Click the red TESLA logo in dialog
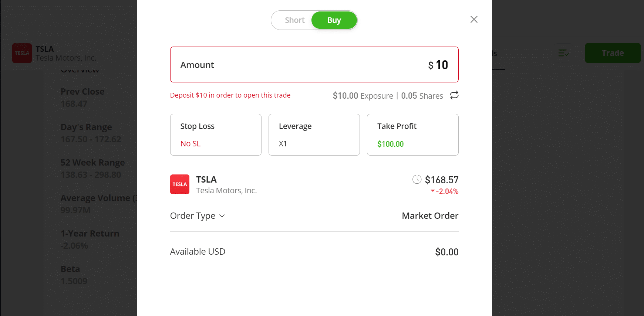This screenshot has height=316, width=644. click(180, 184)
